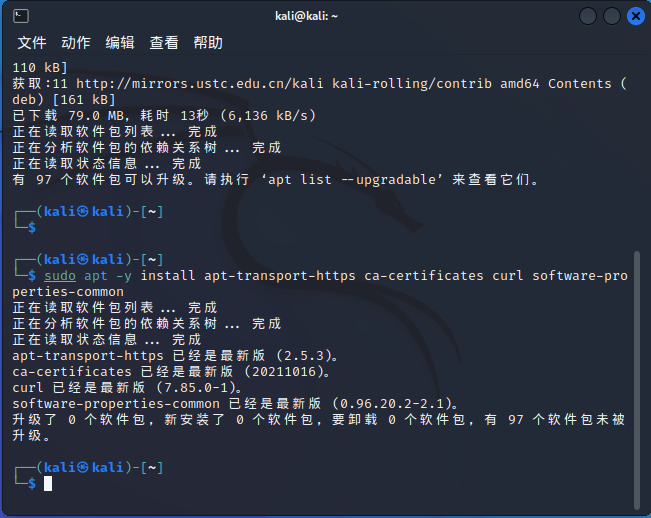Viewport: 651px width, 518px height.
Task: Click the apt-transport-https 已经是最新版 output line
Action: (176, 355)
